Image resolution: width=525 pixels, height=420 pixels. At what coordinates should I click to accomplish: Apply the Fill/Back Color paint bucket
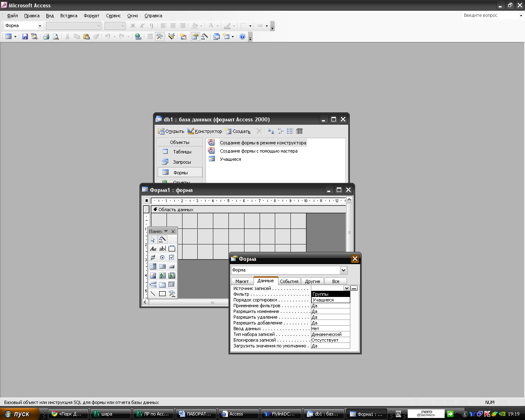[195, 26]
